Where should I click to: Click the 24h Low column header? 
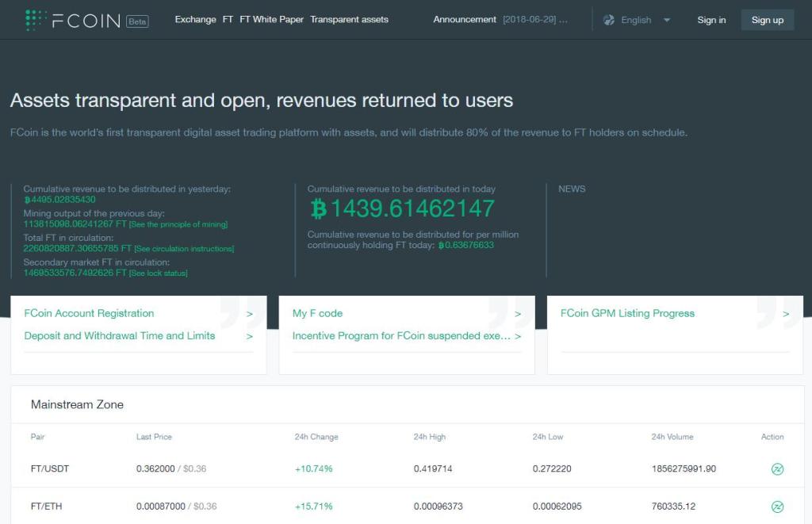coord(548,437)
